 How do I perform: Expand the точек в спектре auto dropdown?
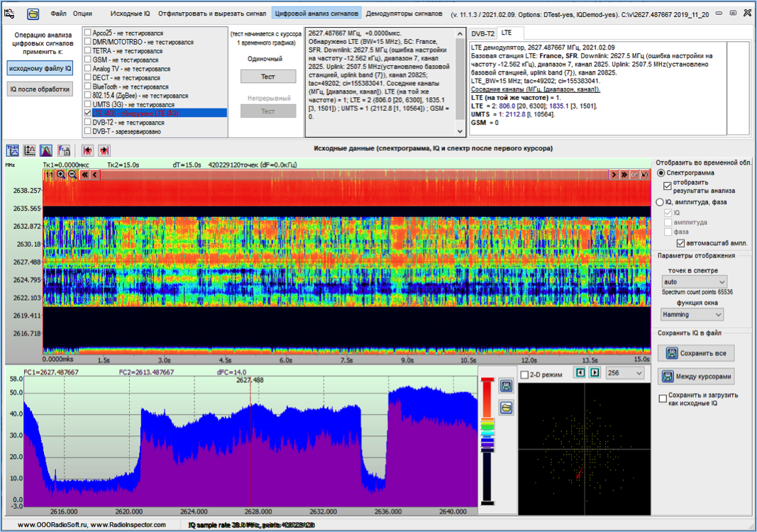click(693, 282)
